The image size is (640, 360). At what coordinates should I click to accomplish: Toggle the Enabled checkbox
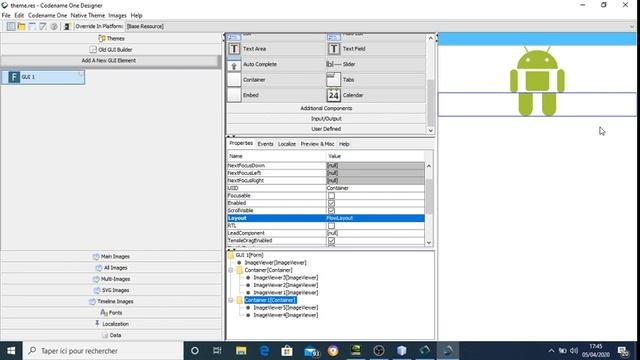(331, 203)
